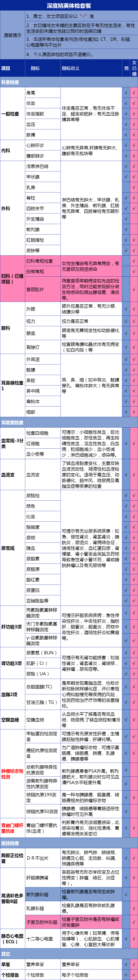
Task: Click the title 深度精英体检套餐
Action: pos(69,5)
